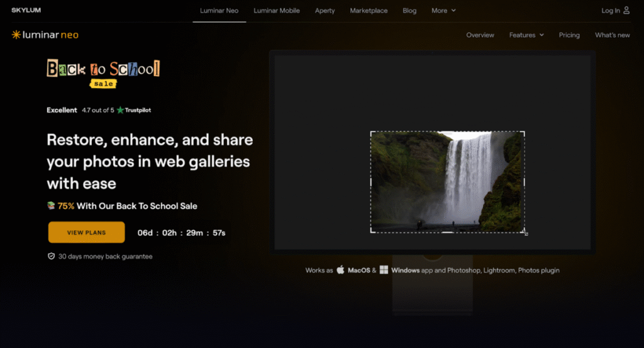Expand the More dropdown
Image resolution: width=644 pixels, height=348 pixels.
[443, 11]
